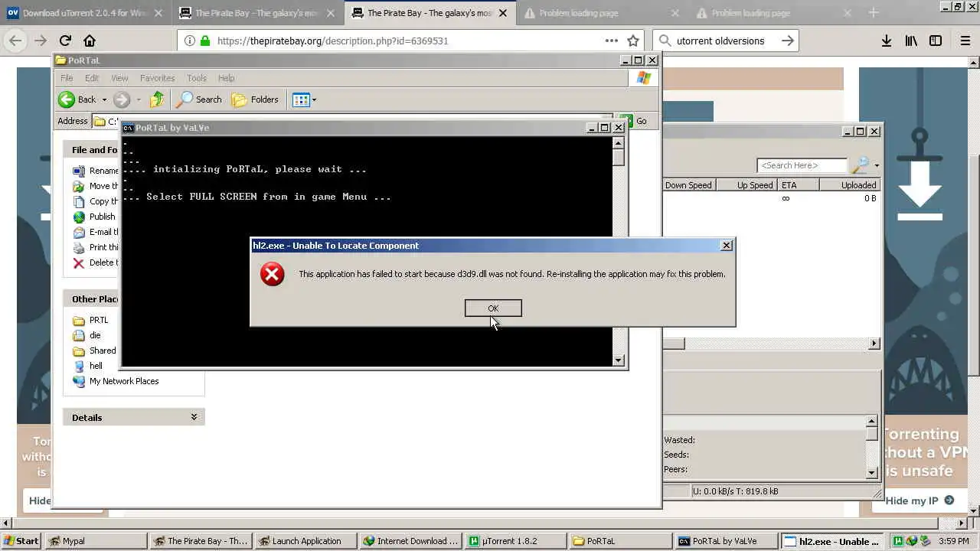Viewport: 980px width, 551px height.
Task: Switch to Internet Download taskbar button
Action: point(411,541)
